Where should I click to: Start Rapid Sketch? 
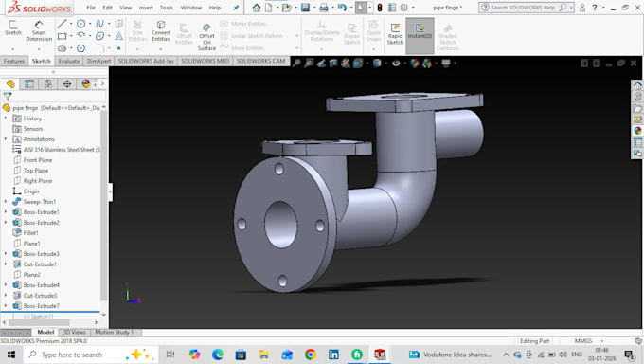[x=395, y=34]
